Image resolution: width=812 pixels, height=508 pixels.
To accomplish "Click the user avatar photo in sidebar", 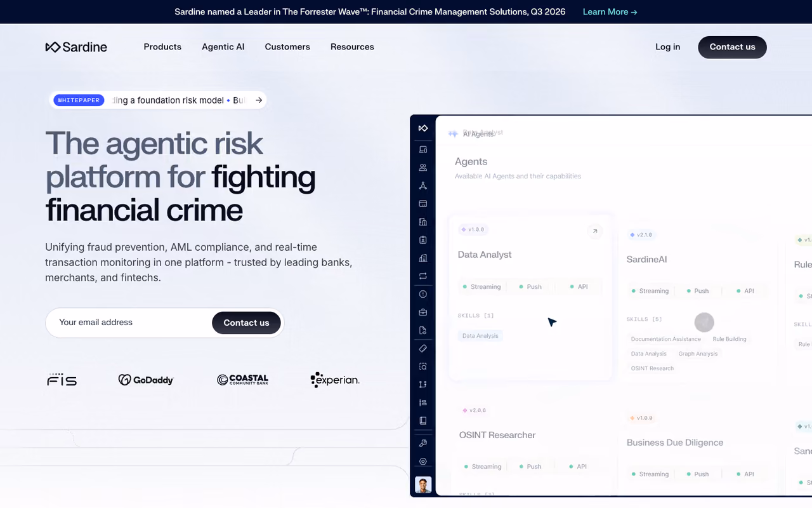I will point(423,485).
